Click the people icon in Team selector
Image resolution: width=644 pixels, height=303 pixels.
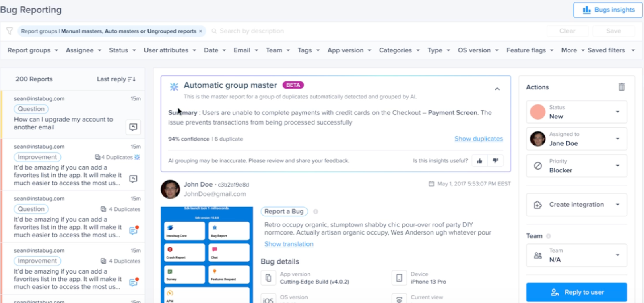coord(538,255)
